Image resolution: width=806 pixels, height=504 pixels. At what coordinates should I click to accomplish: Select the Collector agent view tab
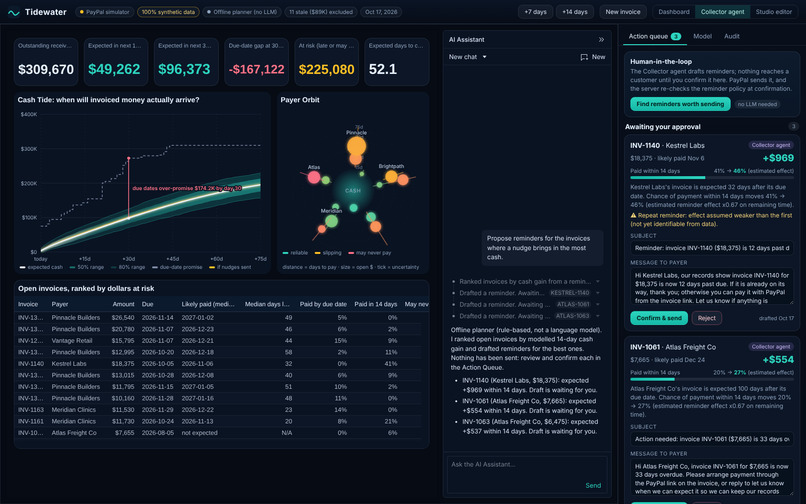click(722, 12)
